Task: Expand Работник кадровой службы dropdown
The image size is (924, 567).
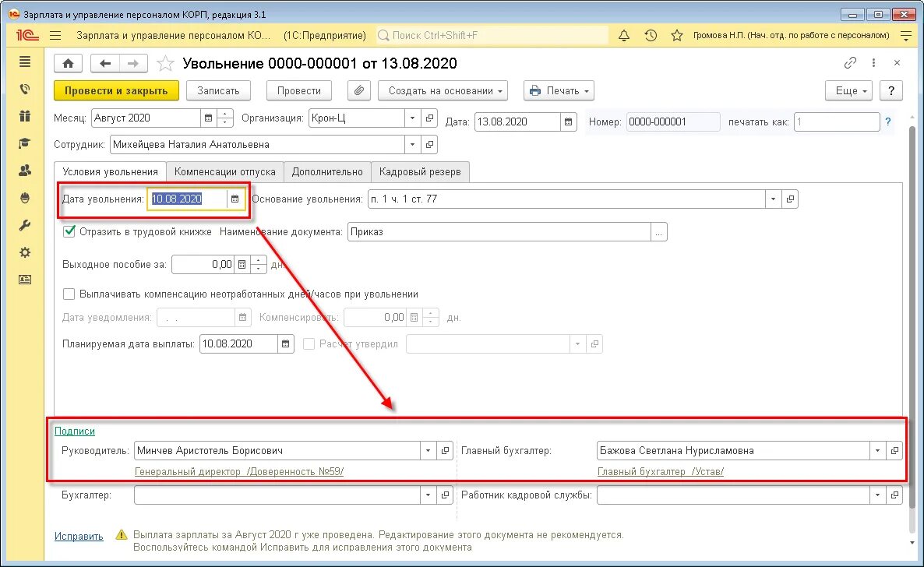Action: (x=877, y=495)
